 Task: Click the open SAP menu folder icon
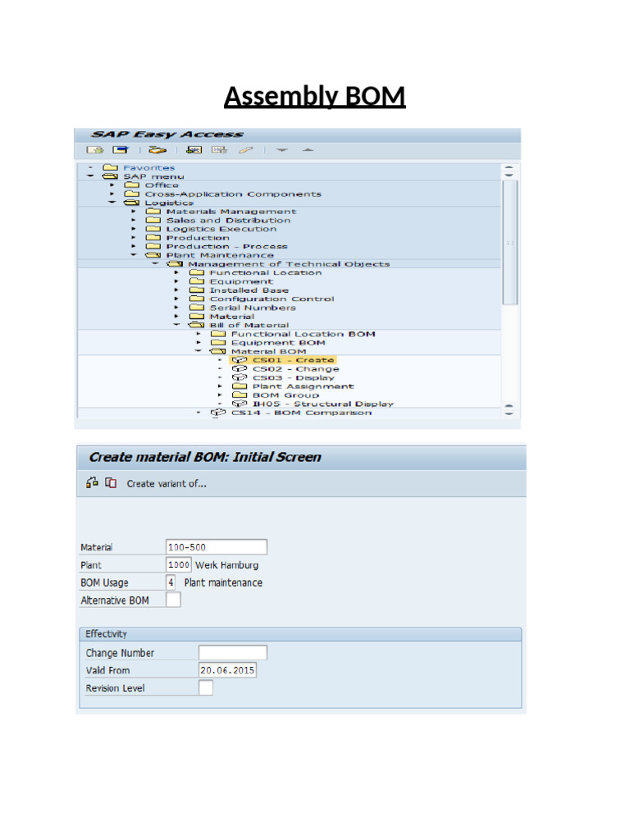point(111,176)
